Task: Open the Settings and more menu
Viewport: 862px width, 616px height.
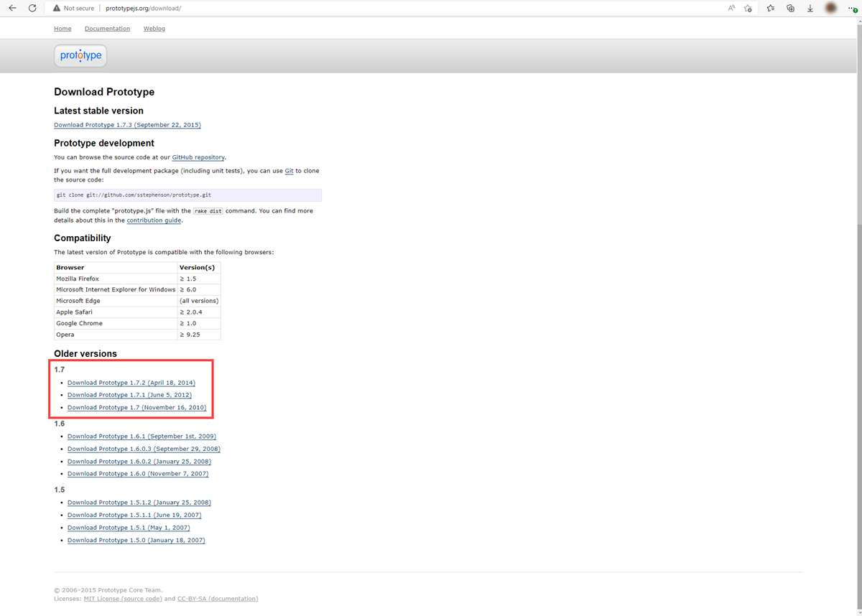Action: (853, 8)
